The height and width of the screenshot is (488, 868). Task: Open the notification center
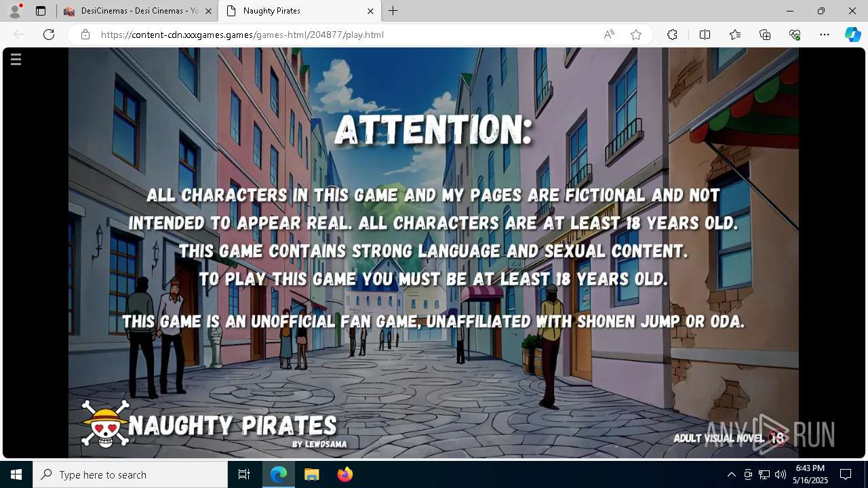pyautogui.click(x=846, y=474)
